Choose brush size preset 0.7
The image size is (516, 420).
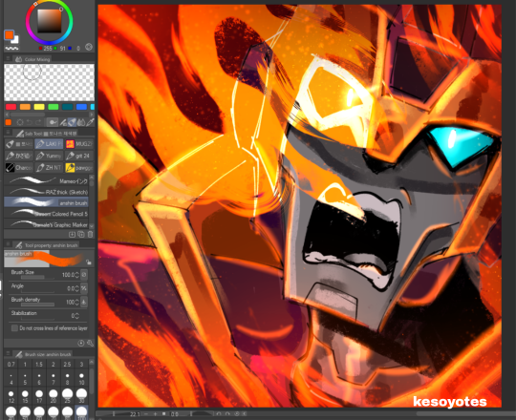(11, 364)
